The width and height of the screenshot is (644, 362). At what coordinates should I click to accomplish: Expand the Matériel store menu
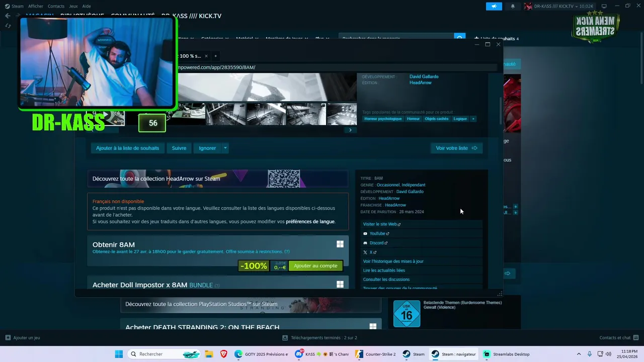pos(247,38)
